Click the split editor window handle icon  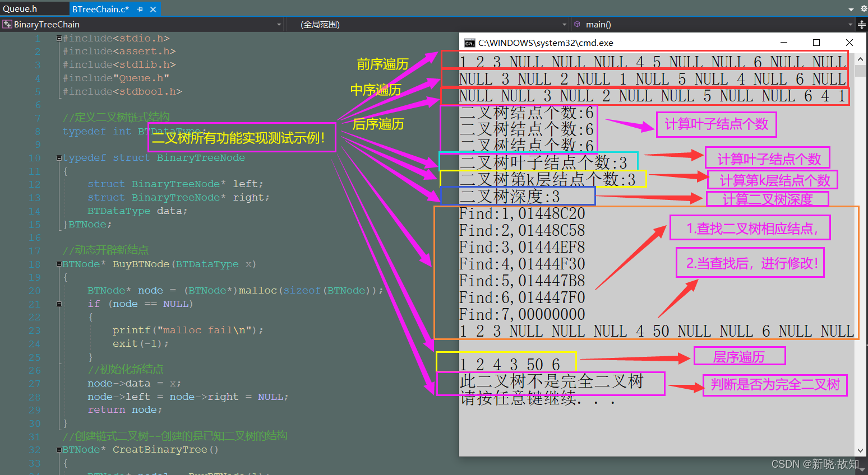pos(862,25)
